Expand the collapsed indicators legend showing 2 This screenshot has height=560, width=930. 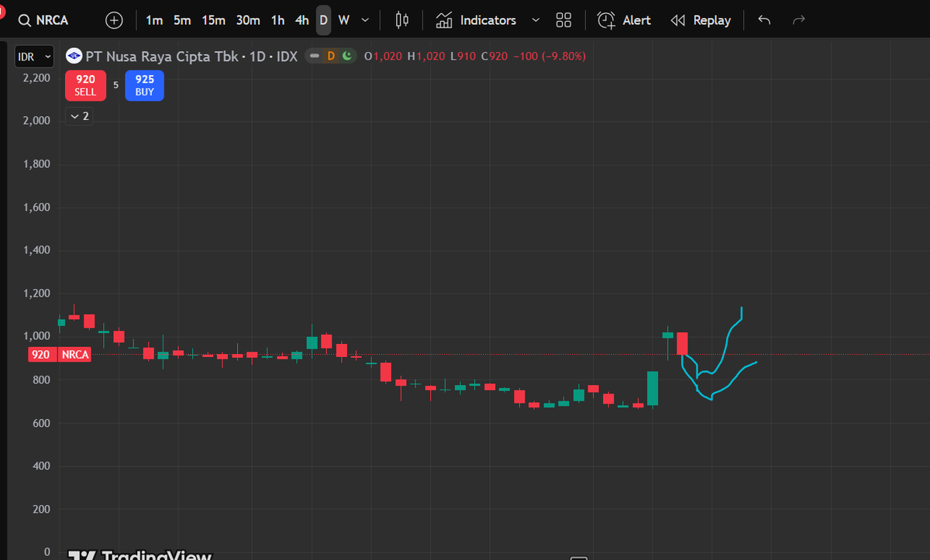[x=80, y=116]
